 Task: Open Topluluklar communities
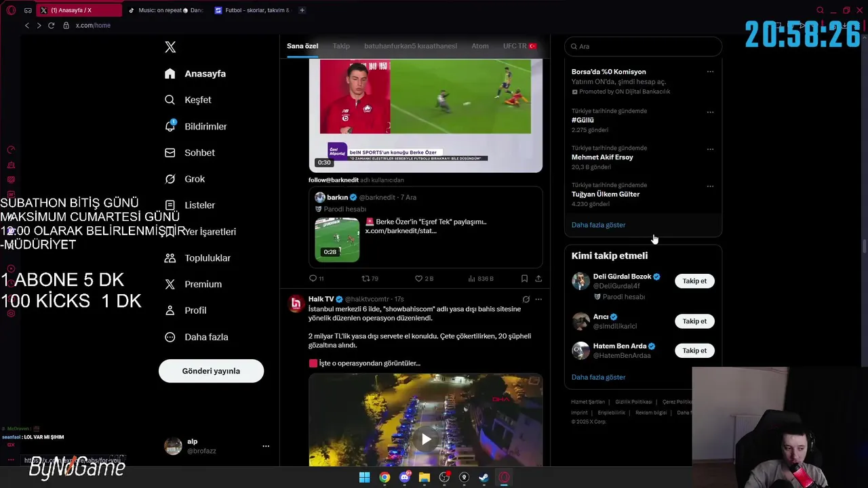coord(197,258)
